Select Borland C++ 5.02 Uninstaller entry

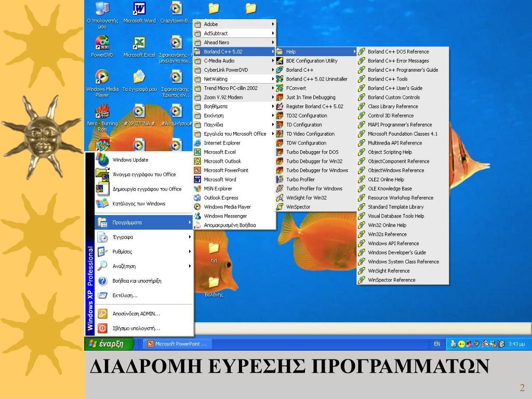[316, 79]
